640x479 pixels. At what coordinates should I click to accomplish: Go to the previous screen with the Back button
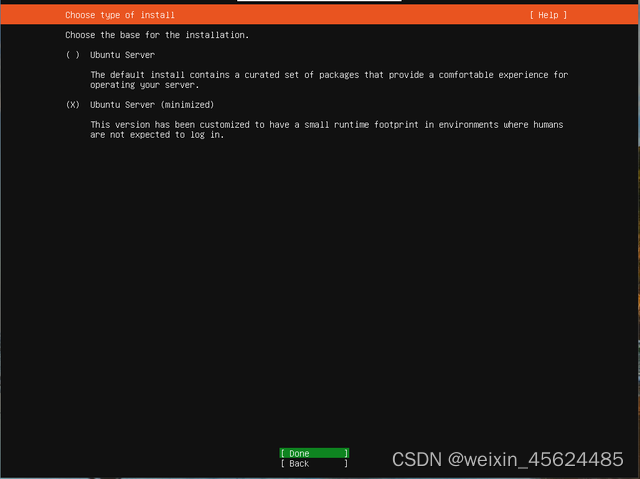tap(314, 463)
